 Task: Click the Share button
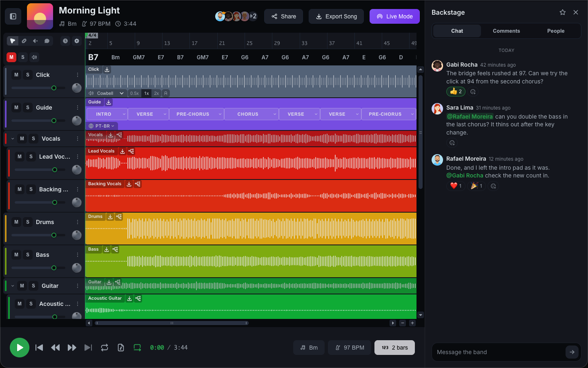(284, 16)
